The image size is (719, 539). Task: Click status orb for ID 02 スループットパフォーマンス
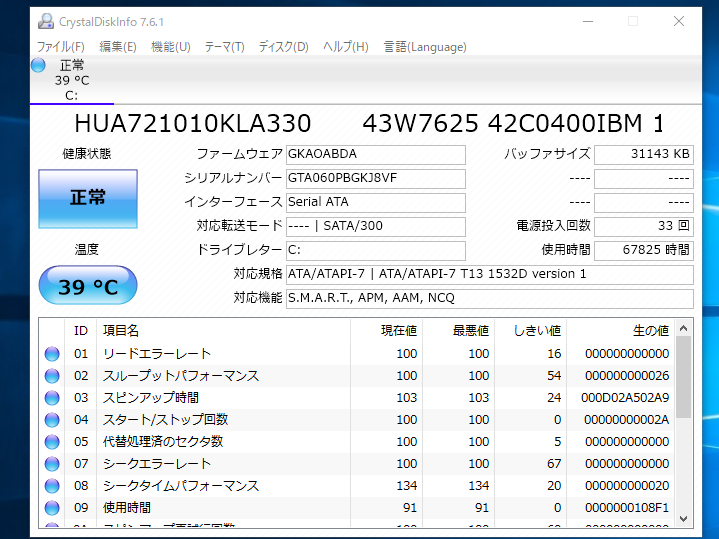pos(52,376)
